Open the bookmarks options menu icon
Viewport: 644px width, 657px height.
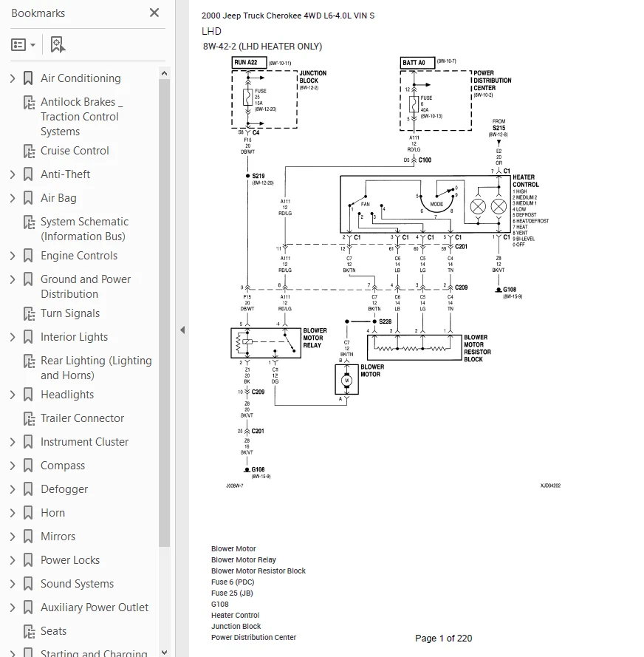[x=23, y=44]
